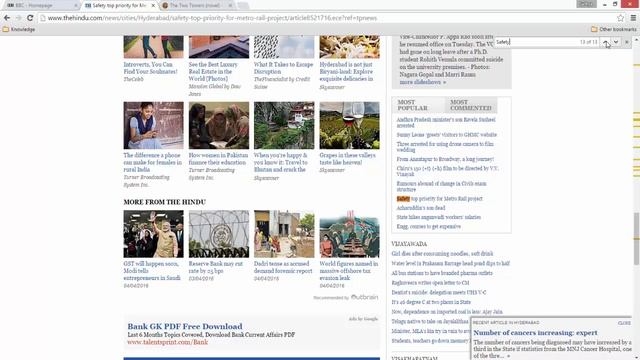Jump to previous find result arrow
This screenshot has height=360, width=640.
(x=605, y=42)
